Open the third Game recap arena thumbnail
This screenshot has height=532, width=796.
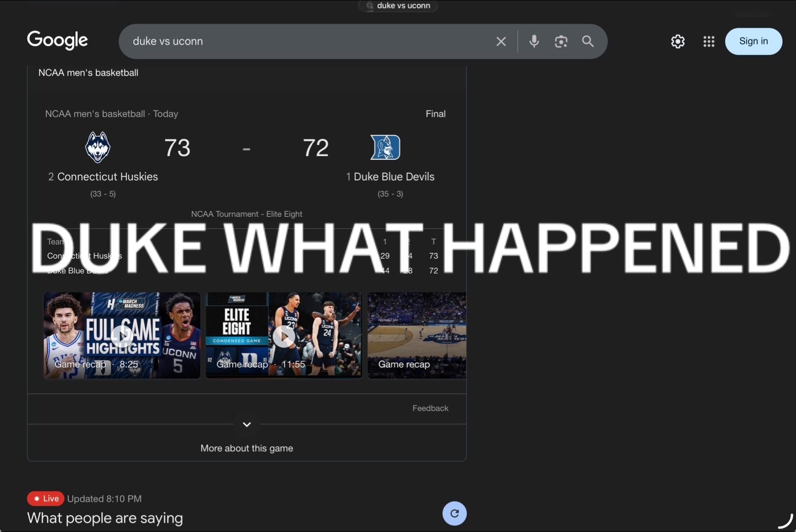pos(417,335)
